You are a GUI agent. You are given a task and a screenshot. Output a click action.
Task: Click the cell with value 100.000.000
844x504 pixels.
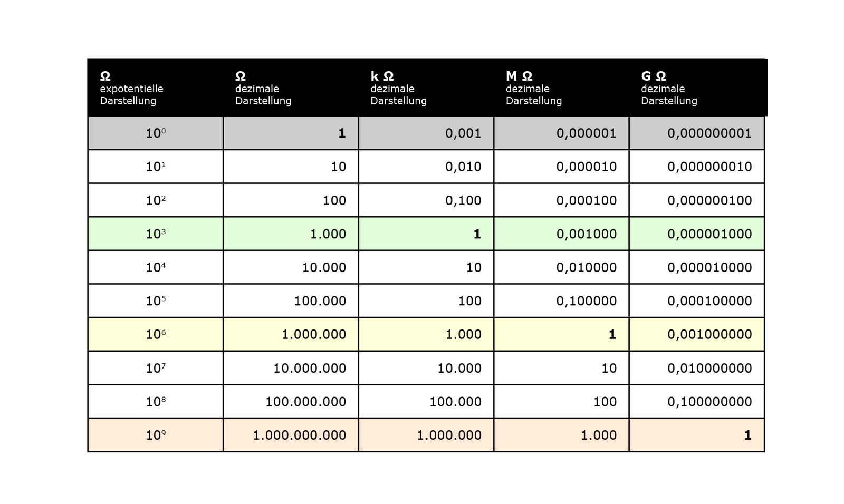pos(305,402)
